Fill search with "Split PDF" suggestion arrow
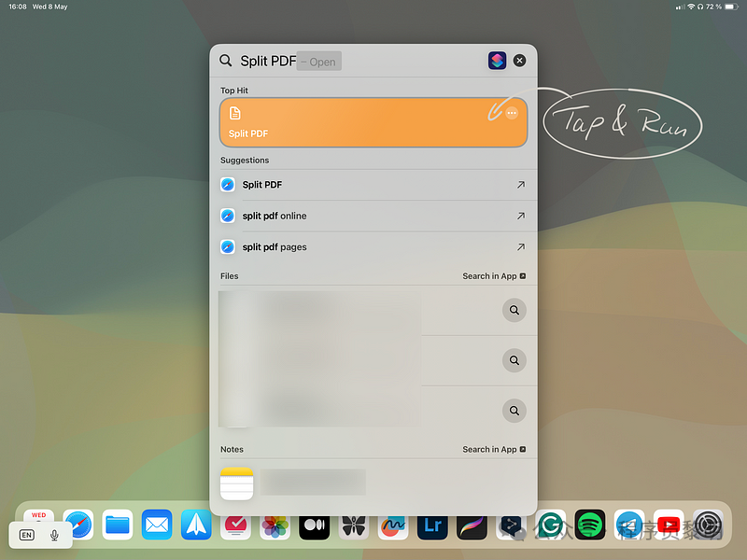The height and width of the screenshot is (560, 747). point(521,185)
